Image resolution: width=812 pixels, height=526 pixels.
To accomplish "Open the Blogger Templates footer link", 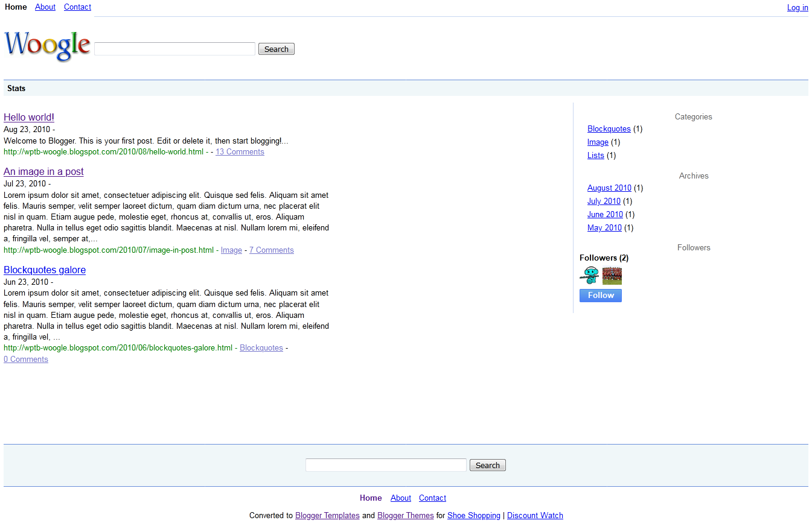I will (327, 516).
